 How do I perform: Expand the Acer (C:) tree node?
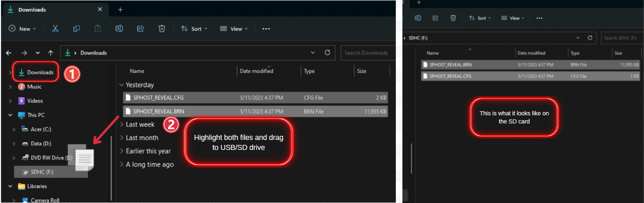coord(14,129)
